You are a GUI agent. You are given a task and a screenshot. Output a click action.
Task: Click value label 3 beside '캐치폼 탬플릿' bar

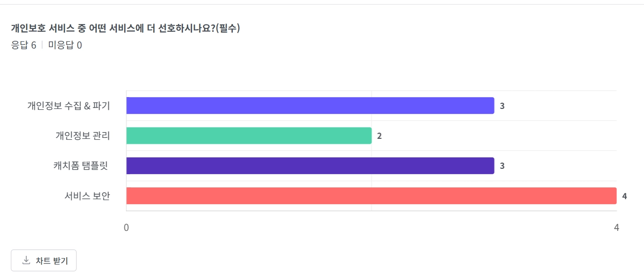point(502,166)
